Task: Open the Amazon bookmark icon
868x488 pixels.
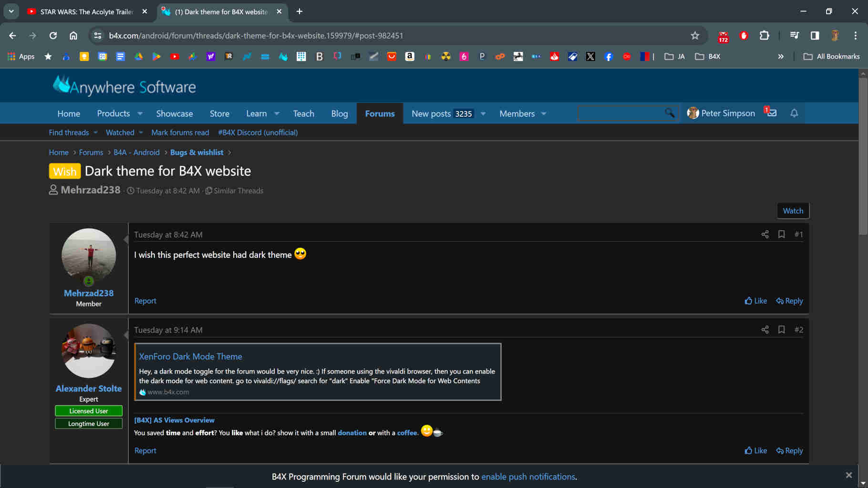Action: [410, 56]
